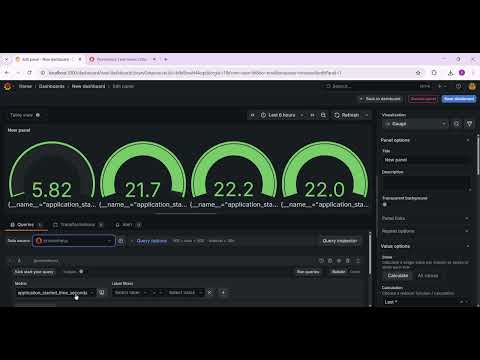Click the query A help icon
480x360 pixels.
tap(321, 261)
